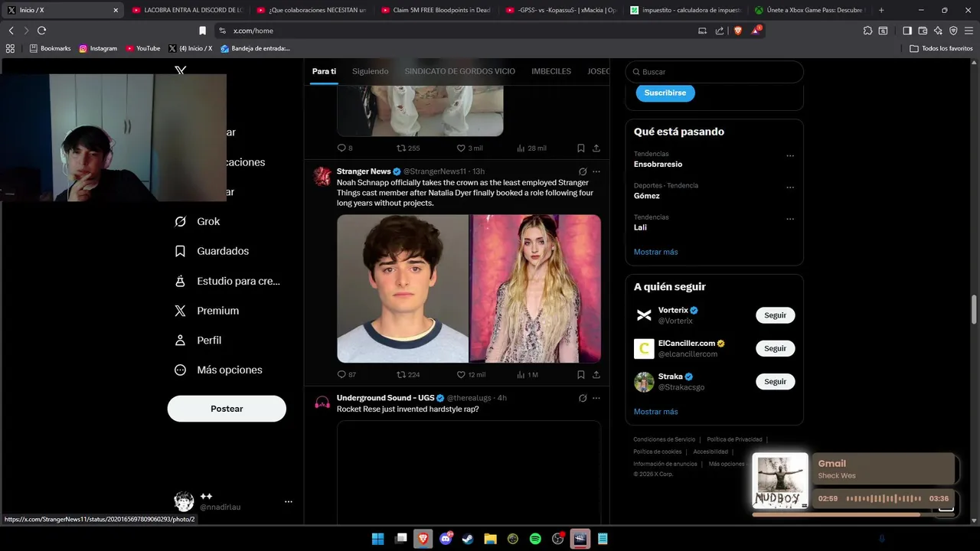
Task: Open options for Gómez trend
Action: pyautogui.click(x=790, y=187)
